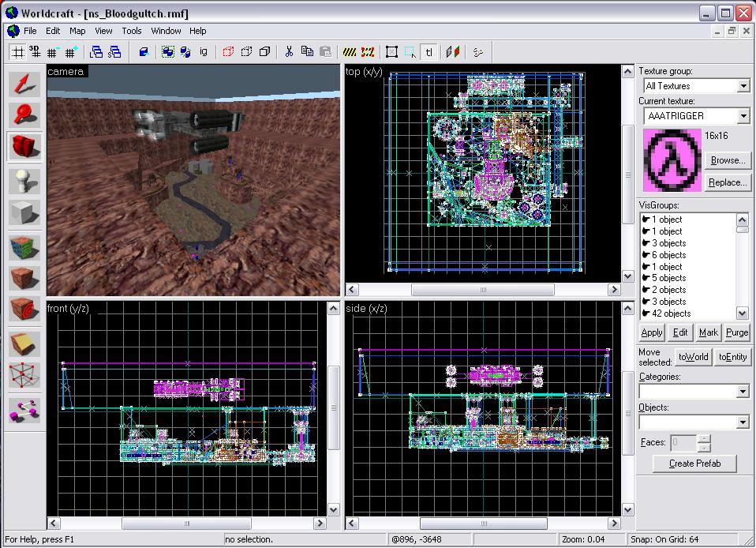Click the texture alignment icon beside tl
The width and height of the screenshot is (756, 548).
[x=452, y=52]
